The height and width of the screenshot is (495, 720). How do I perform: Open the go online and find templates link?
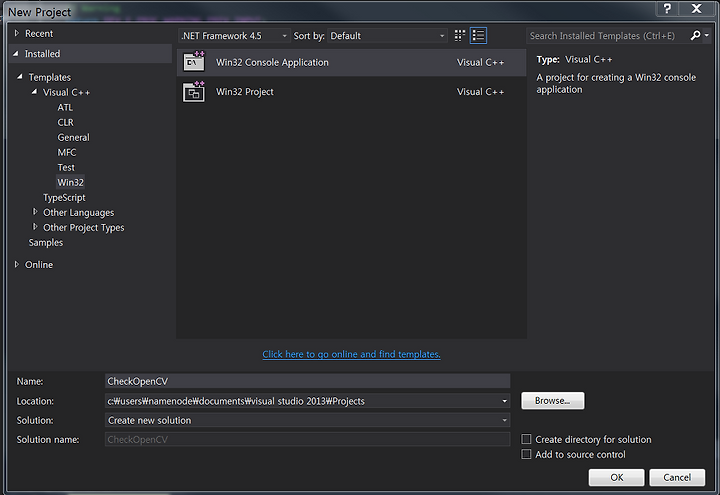point(352,354)
